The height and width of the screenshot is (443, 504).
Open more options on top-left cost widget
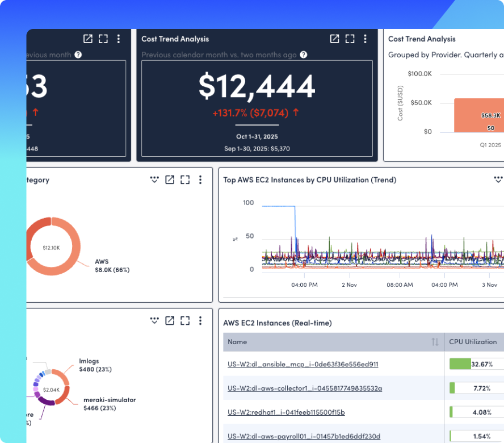pyautogui.click(x=119, y=39)
